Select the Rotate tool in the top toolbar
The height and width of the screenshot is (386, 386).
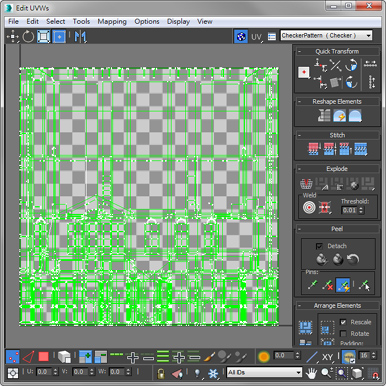tap(28, 36)
